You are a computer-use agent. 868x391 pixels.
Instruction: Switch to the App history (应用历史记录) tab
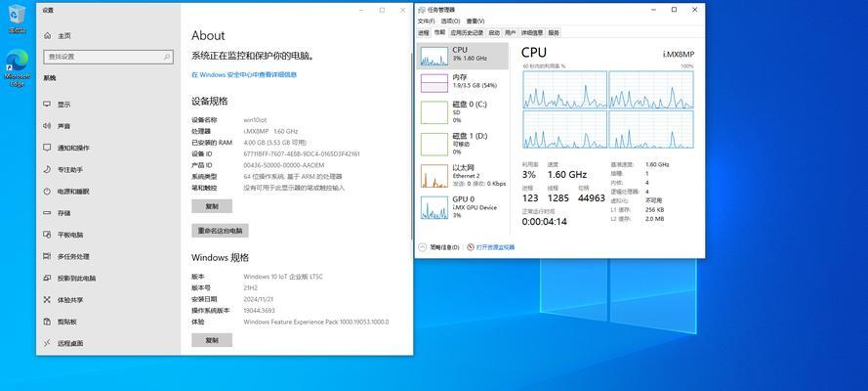(467, 32)
